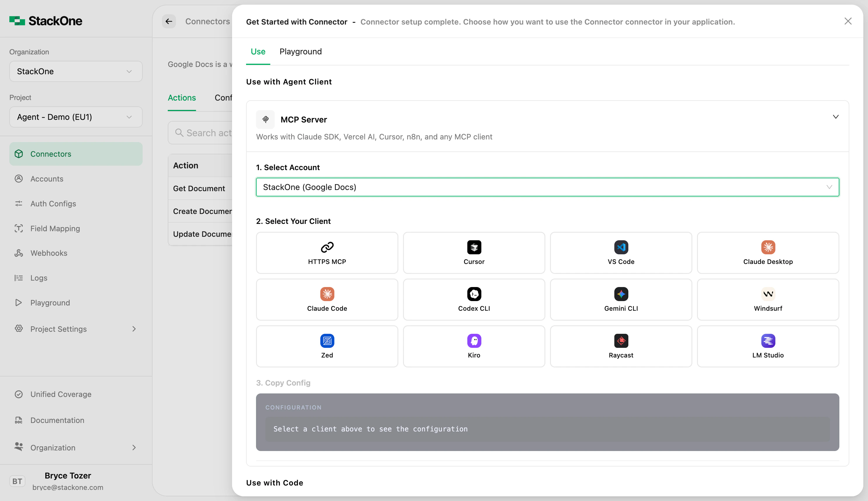Open the Agent - Demo project selector
The height and width of the screenshot is (501, 868).
(x=75, y=117)
